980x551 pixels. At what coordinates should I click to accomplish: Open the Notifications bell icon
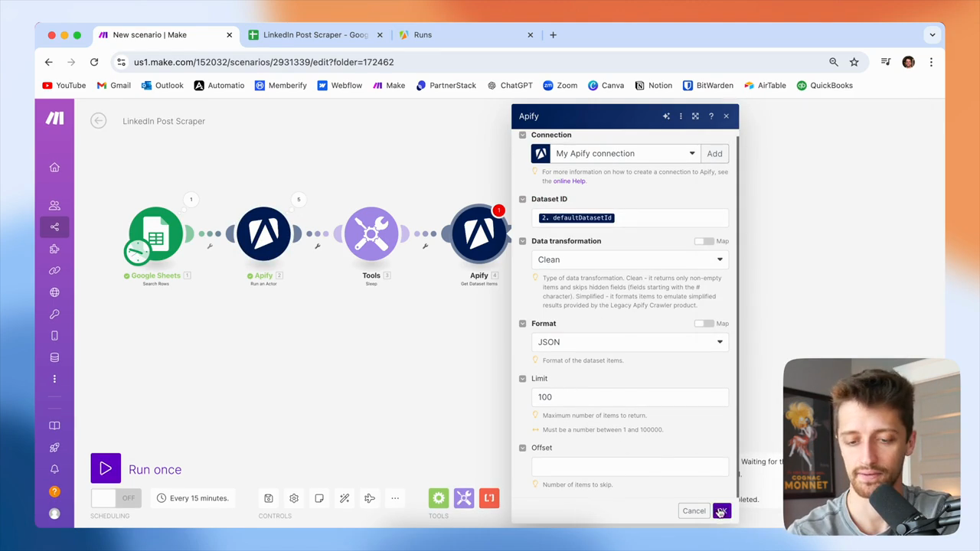54,469
